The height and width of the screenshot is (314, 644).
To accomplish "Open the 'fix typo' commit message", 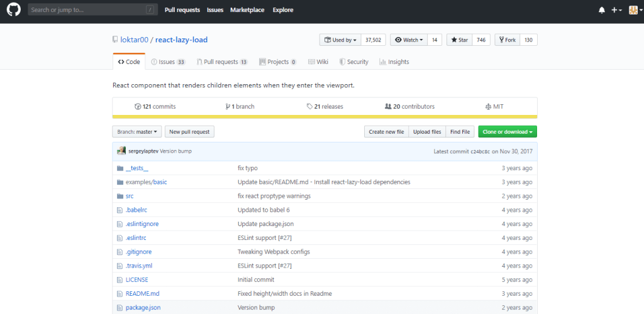I will (248, 168).
